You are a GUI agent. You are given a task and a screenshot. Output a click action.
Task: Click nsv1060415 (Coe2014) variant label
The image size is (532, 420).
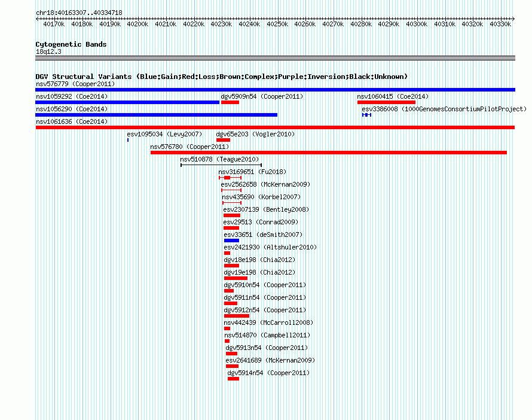[393, 96]
